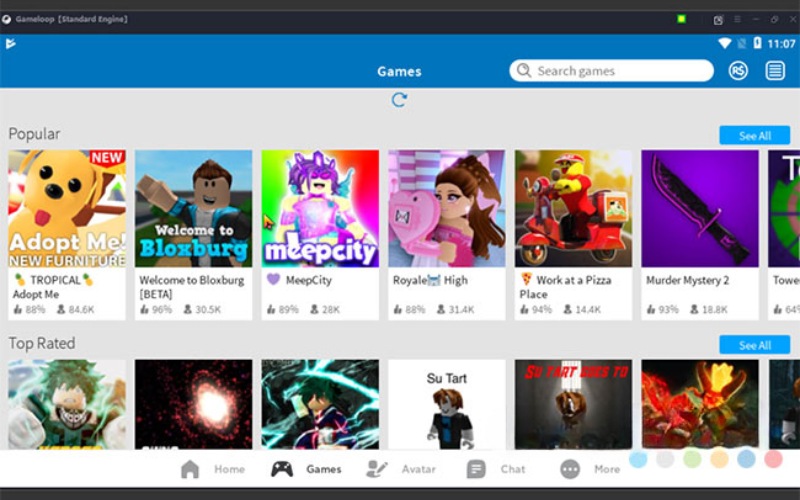This screenshot has width=800, height=500.
Task: Switch to the Games tab label
Action: coord(323,469)
